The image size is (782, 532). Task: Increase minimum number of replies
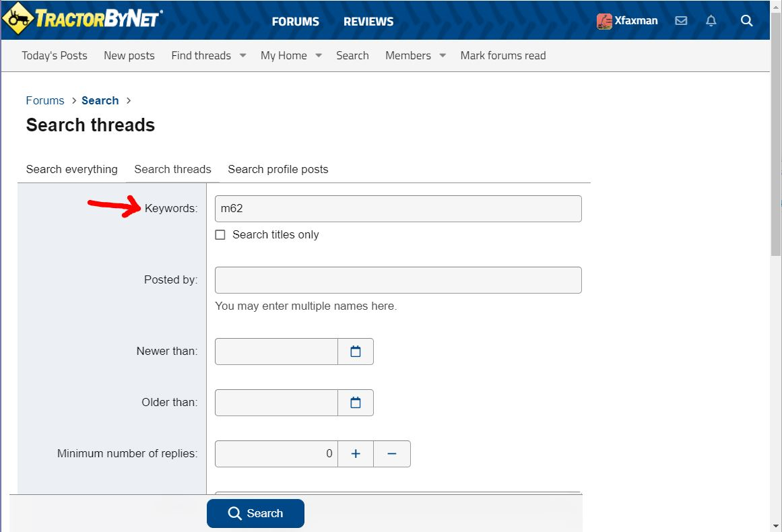point(356,454)
